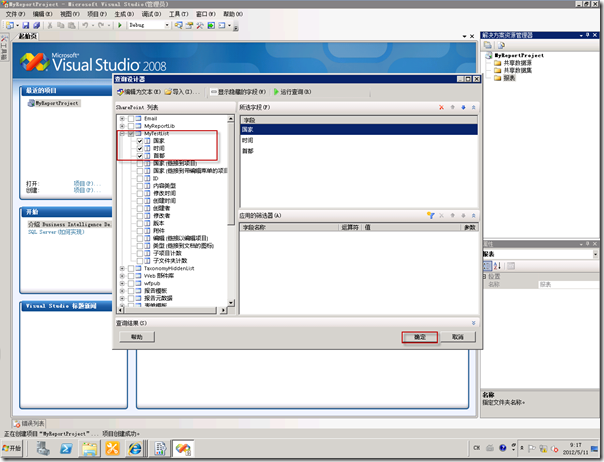Screen dimensions: 604x462
Task: Click 显示隐藏的字段 toolbar button
Action: (x=238, y=92)
